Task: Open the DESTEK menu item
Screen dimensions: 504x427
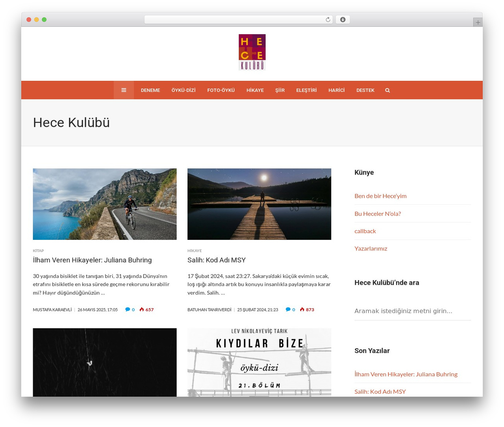Action: pyautogui.click(x=365, y=90)
